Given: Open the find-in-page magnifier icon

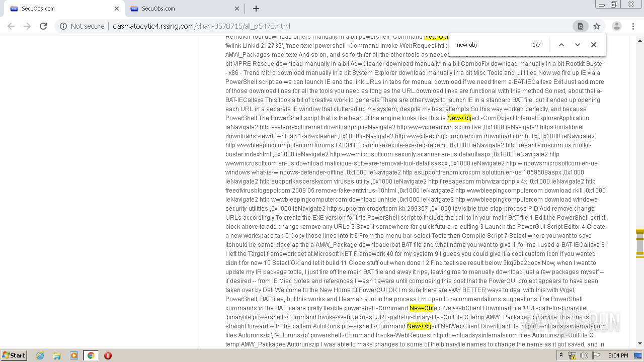Looking at the screenshot, I should coord(580,26).
